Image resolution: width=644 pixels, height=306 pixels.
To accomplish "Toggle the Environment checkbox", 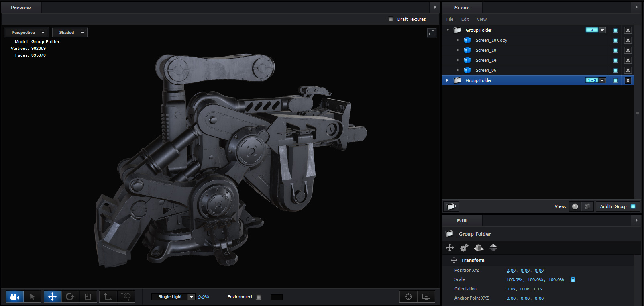I will pos(259,297).
